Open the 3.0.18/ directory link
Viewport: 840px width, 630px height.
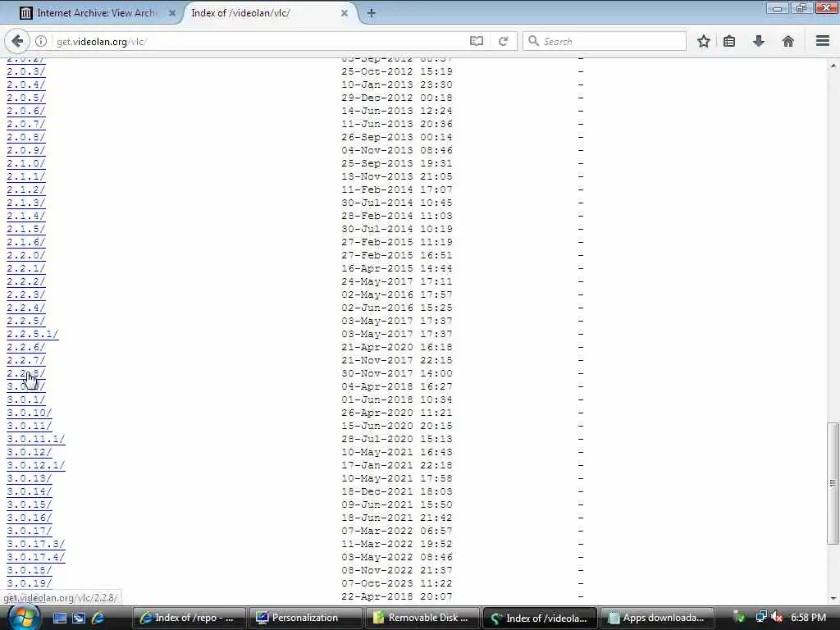(x=29, y=570)
